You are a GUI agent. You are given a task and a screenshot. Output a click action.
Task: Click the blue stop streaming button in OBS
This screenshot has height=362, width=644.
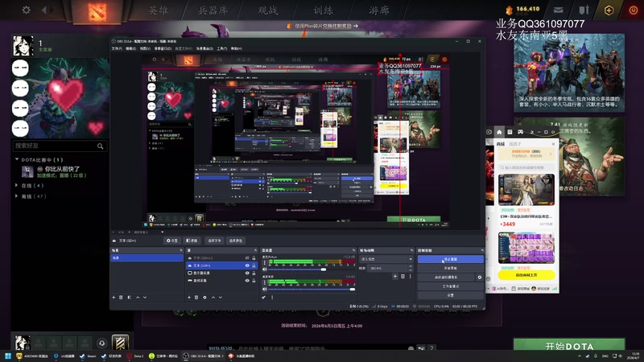click(x=450, y=259)
